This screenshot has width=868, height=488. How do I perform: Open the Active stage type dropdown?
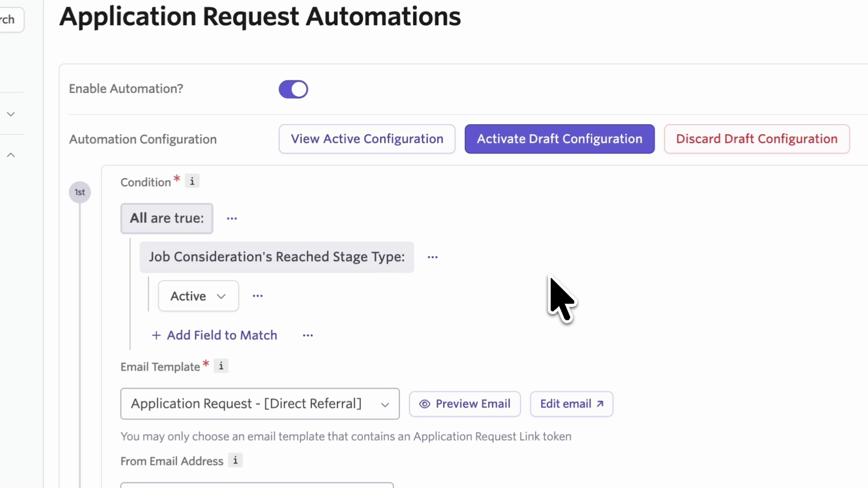click(x=198, y=296)
